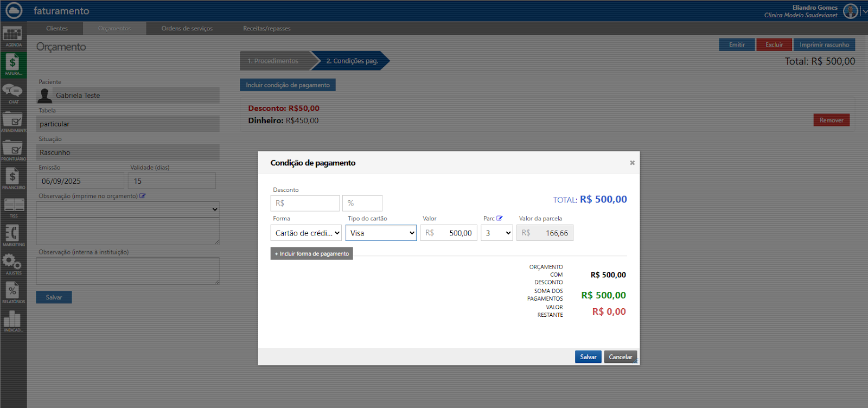Image resolution: width=868 pixels, height=408 pixels.
Task: Click the Emitir button
Action: tap(737, 44)
